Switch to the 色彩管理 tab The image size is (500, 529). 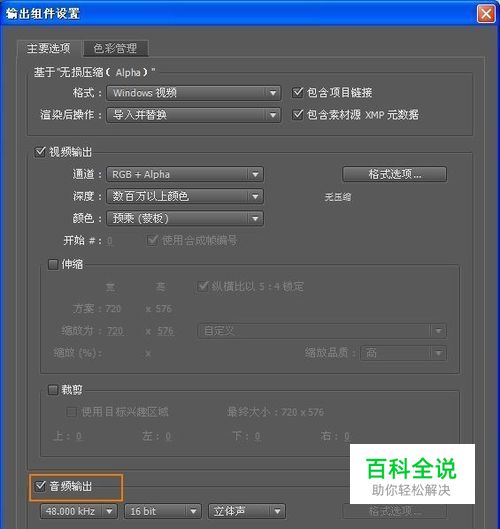coord(115,48)
